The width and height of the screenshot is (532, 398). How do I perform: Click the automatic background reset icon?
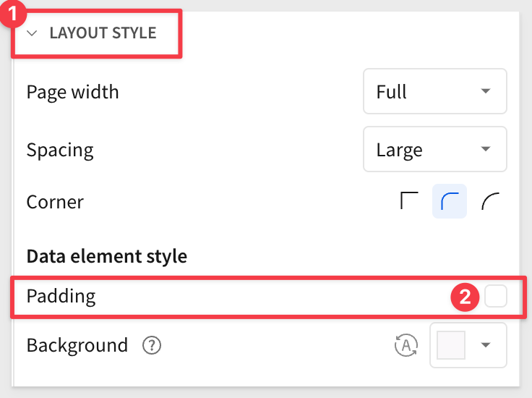point(406,345)
